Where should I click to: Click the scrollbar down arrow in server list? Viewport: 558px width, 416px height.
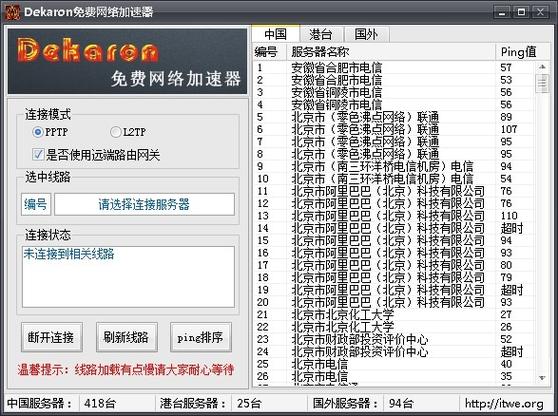pos(542,378)
